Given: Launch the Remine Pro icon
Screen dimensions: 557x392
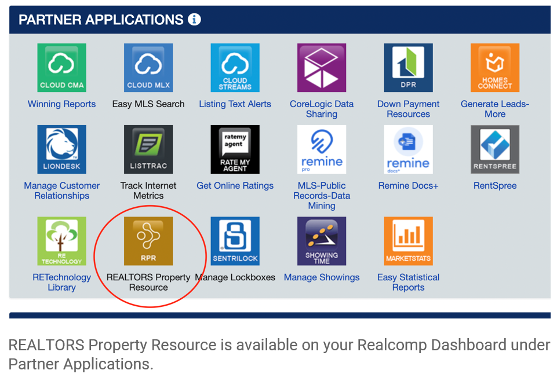Looking at the screenshot, I should point(322,149).
